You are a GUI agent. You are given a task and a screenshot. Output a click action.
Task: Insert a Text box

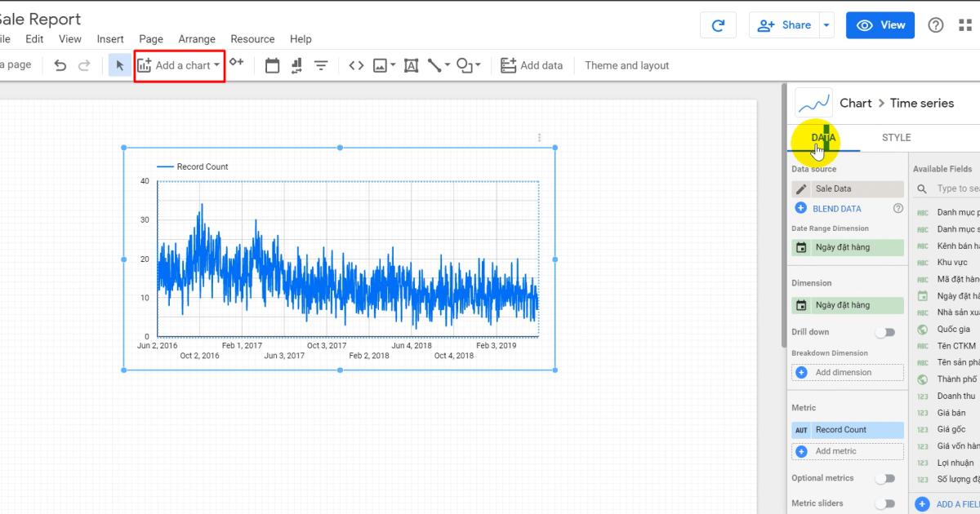click(411, 65)
